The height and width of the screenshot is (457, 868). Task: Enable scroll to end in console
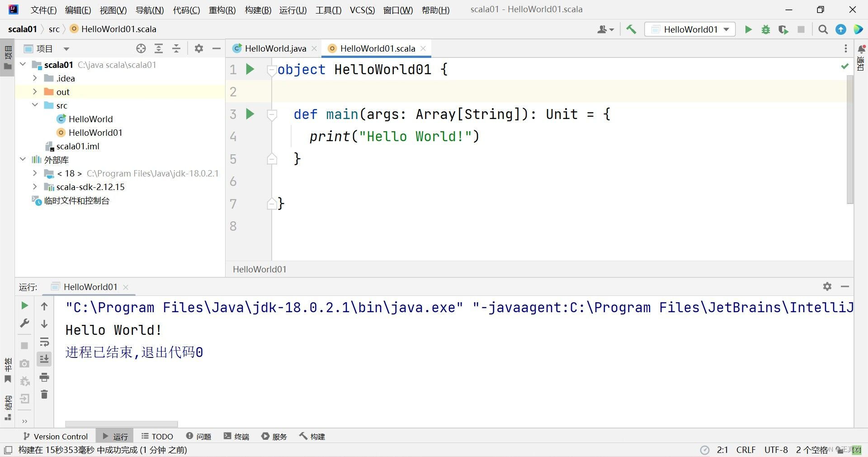(44, 359)
